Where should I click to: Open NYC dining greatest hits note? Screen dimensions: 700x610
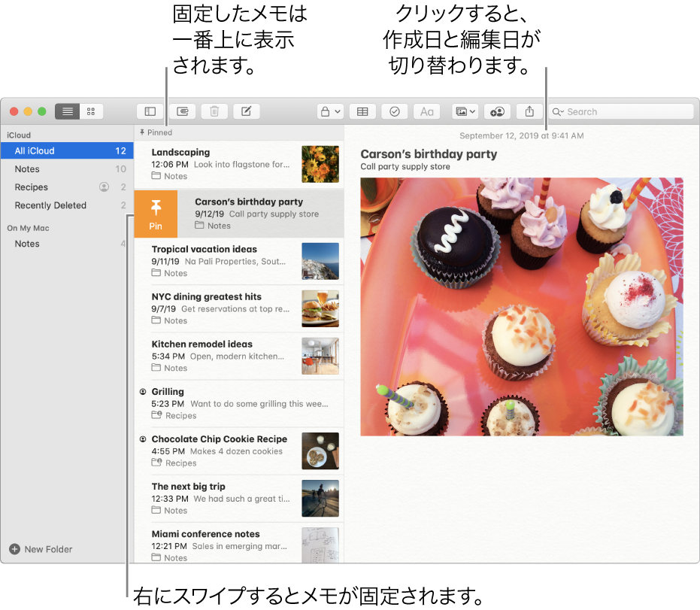pyautogui.click(x=239, y=308)
